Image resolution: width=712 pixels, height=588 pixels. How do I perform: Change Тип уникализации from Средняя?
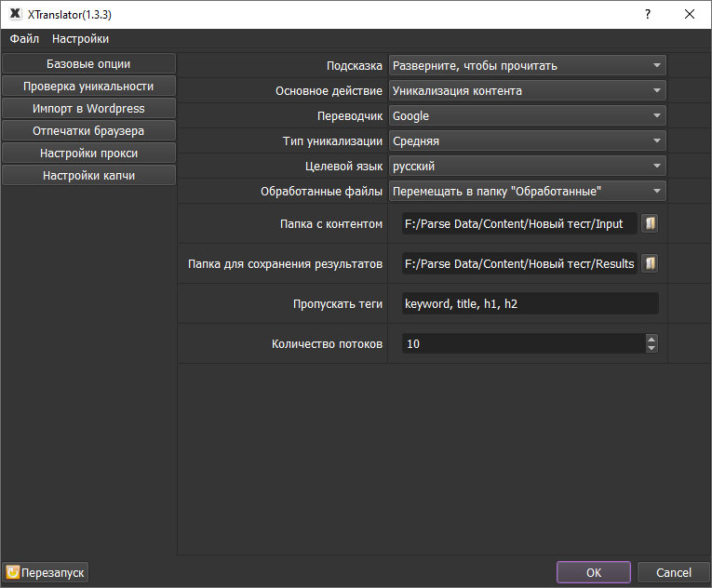click(x=527, y=141)
